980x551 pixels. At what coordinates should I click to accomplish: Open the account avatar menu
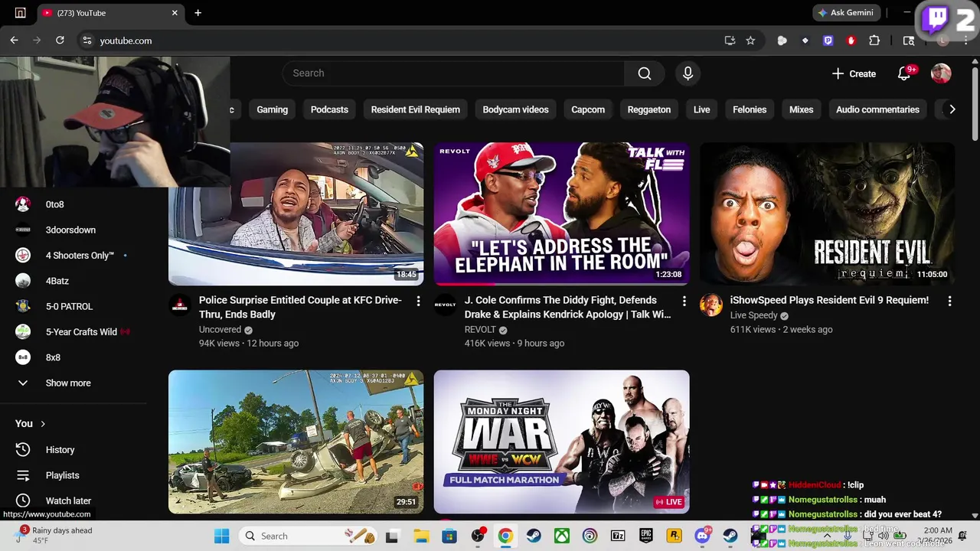[941, 73]
